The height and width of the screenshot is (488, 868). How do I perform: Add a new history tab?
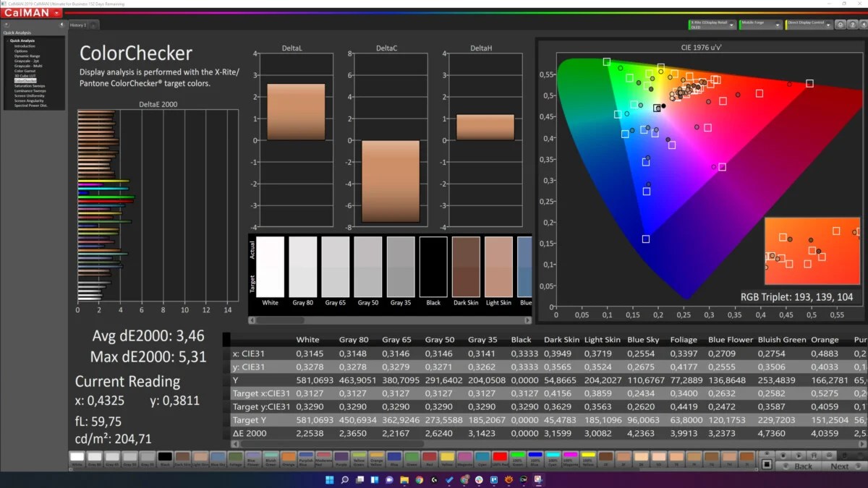click(x=94, y=25)
